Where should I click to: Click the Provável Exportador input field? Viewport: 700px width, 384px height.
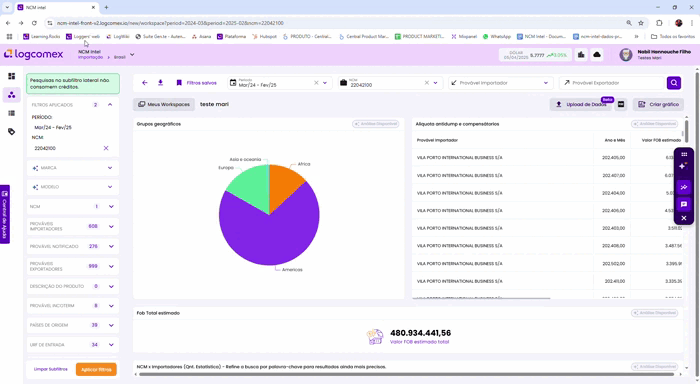tap(612, 83)
